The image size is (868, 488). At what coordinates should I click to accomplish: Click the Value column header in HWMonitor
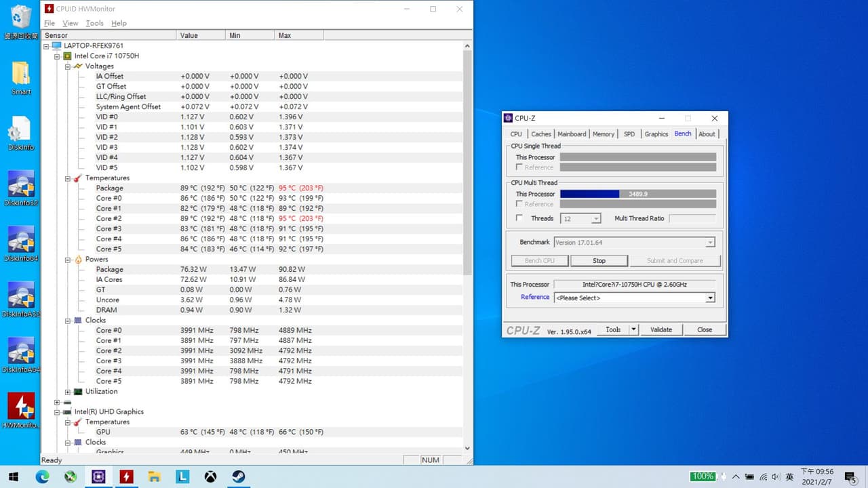201,35
